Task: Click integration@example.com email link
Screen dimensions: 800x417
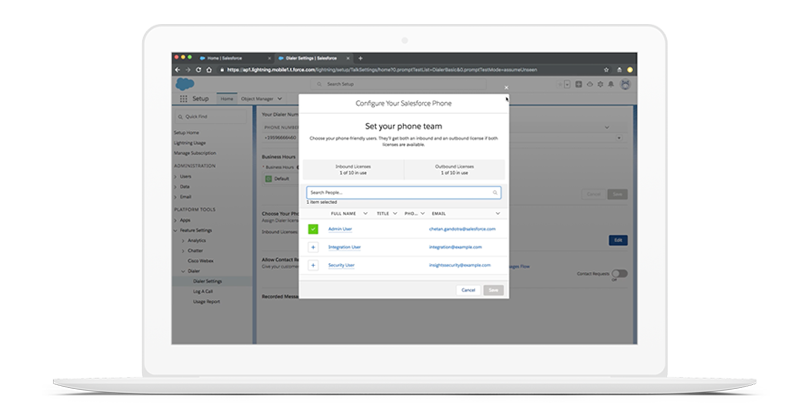Action: tap(455, 247)
